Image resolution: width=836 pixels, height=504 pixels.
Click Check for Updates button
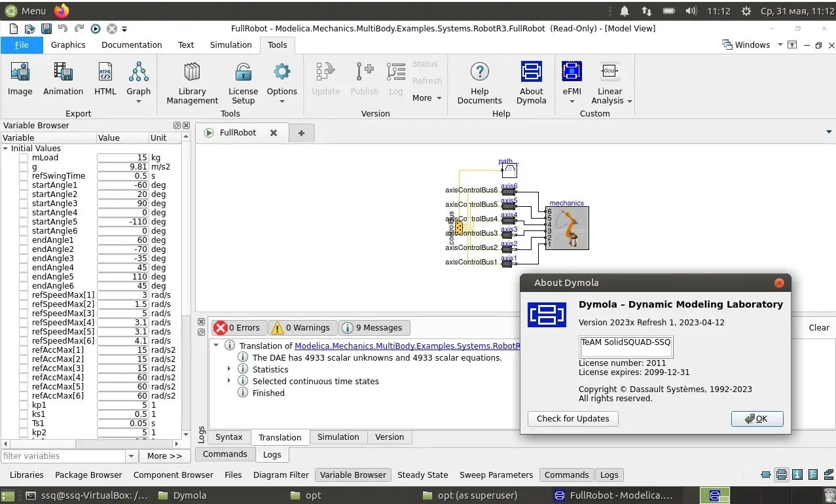pos(573,419)
